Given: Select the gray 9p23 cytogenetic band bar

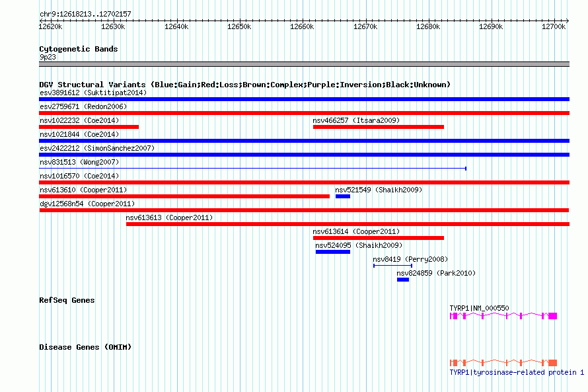Looking at the screenshot, I should coord(304,64).
